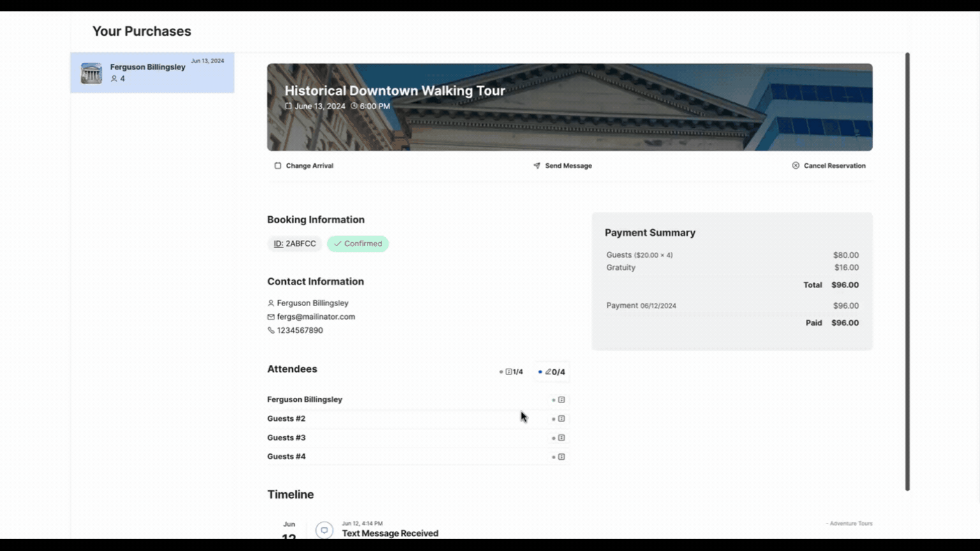Screen dimensions: 980x551
Task: Click the Send Message button
Action: click(563, 166)
